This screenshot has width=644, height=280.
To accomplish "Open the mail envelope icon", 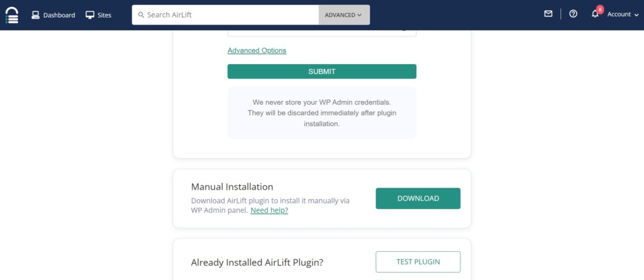I will [x=548, y=14].
